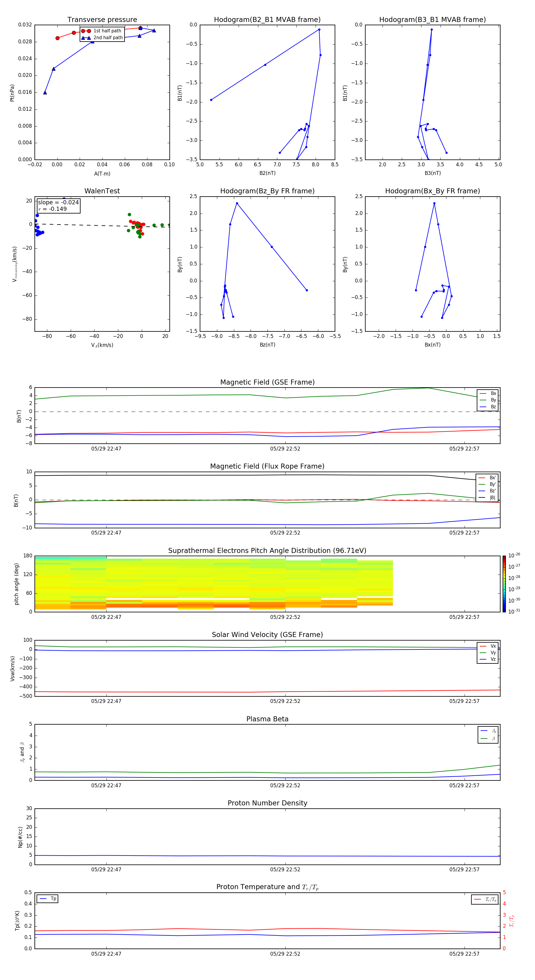Click the Bx entry in GSE magnetic field legend
Image resolution: width=535 pixels, height=980 pixels.
pos(488,394)
